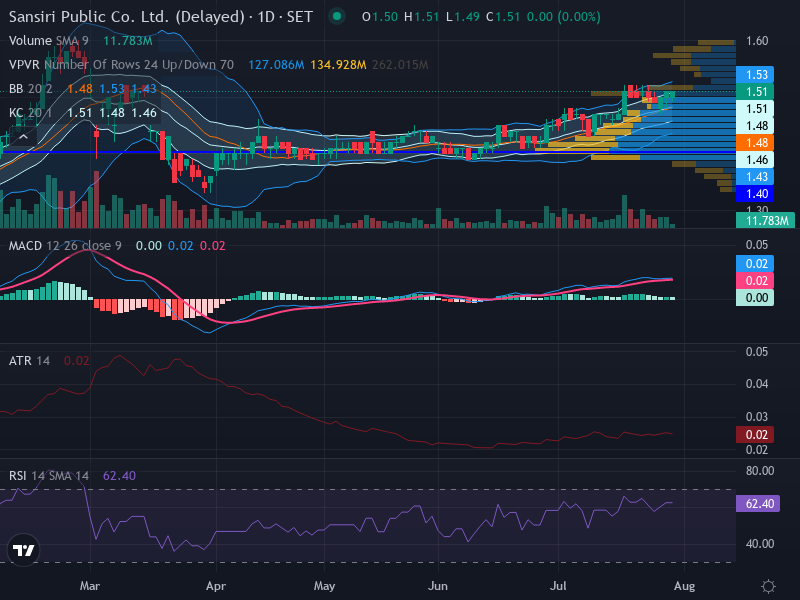Click the Jun label on time axis

(x=438, y=586)
